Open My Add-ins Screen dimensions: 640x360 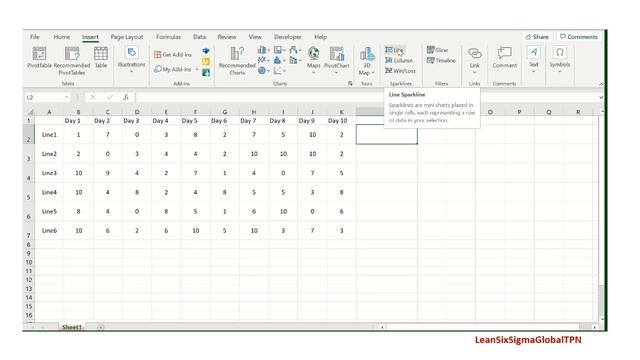click(173, 69)
